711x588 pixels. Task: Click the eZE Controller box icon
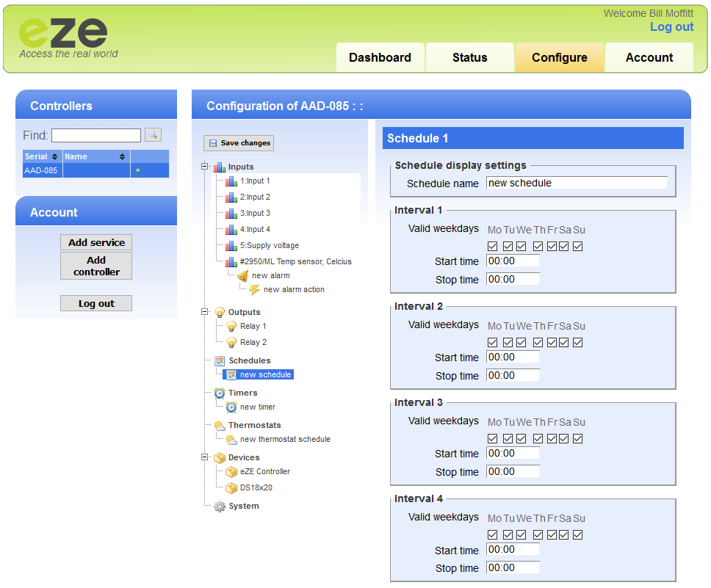(x=231, y=472)
